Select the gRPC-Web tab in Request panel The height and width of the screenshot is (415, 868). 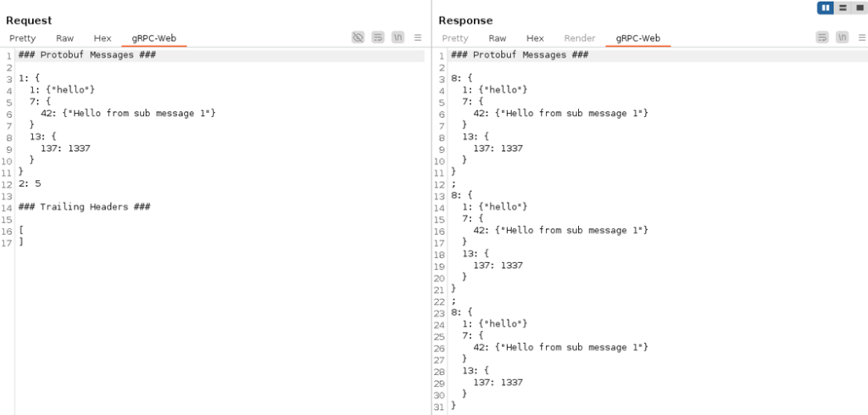pyautogui.click(x=153, y=38)
